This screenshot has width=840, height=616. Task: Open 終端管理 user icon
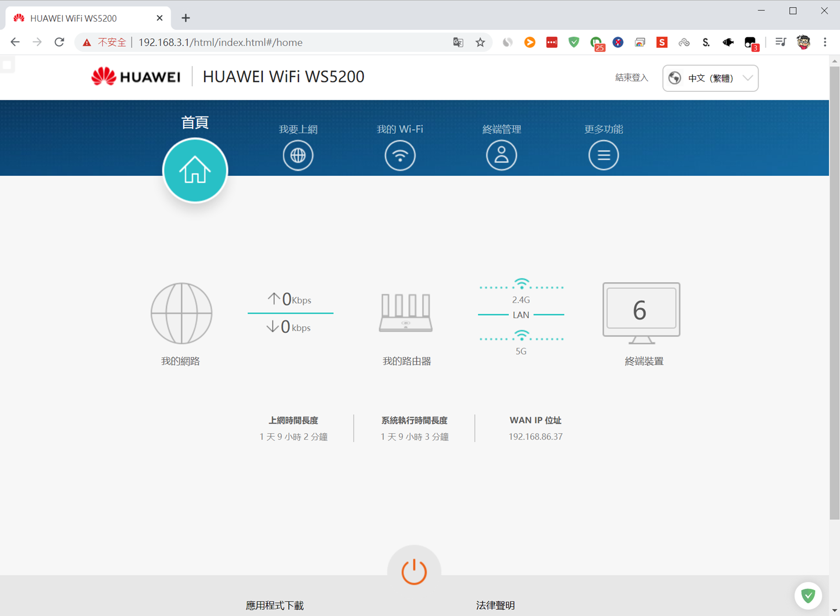(x=501, y=155)
